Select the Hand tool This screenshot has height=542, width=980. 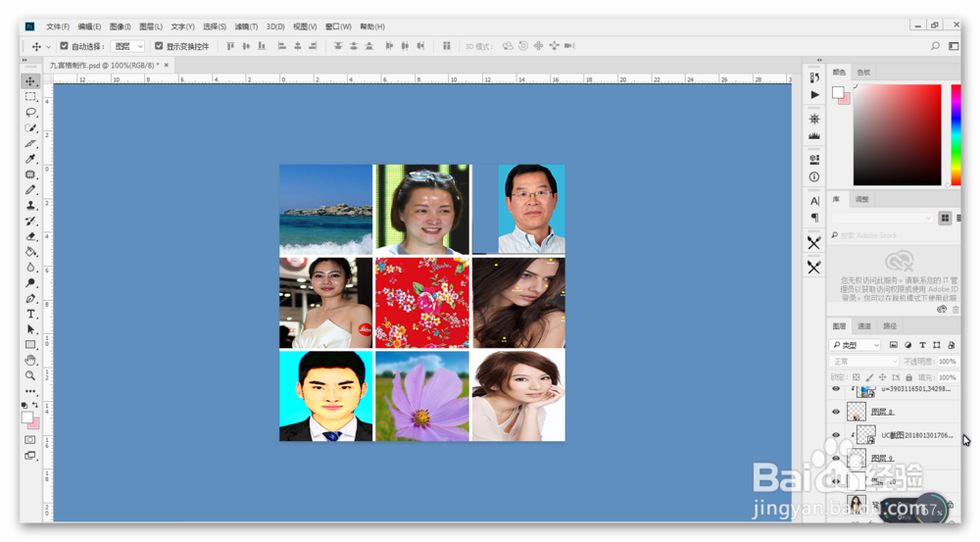(30, 361)
